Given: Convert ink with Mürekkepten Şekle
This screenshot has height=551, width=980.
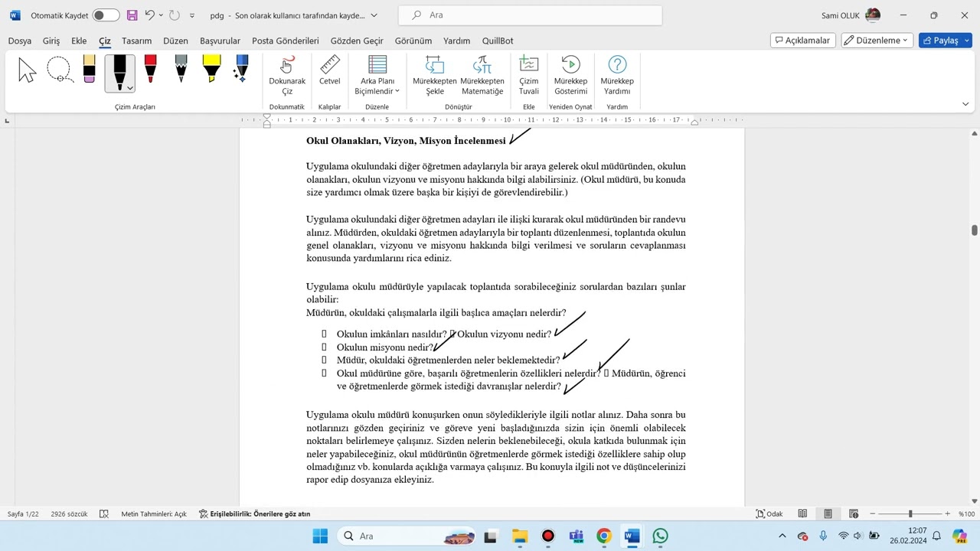Looking at the screenshot, I should tap(435, 76).
